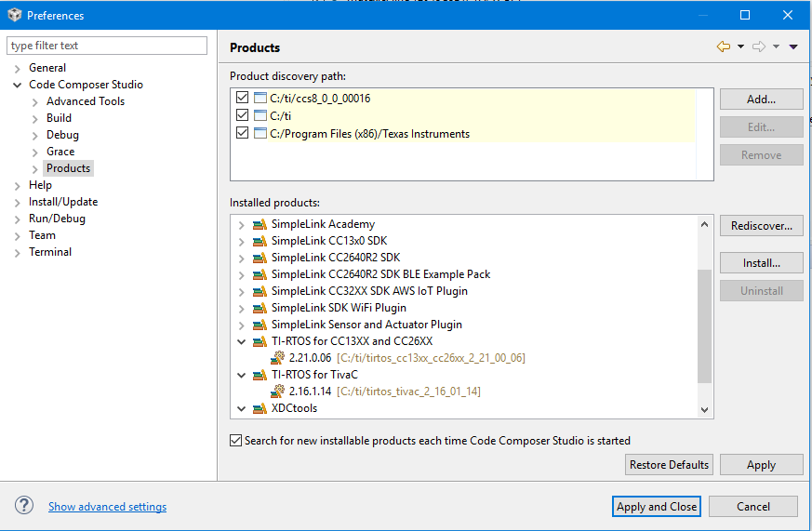Click the Help question mark icon
The height and width of the screenshot is (531, 812).
coord(24,506)
